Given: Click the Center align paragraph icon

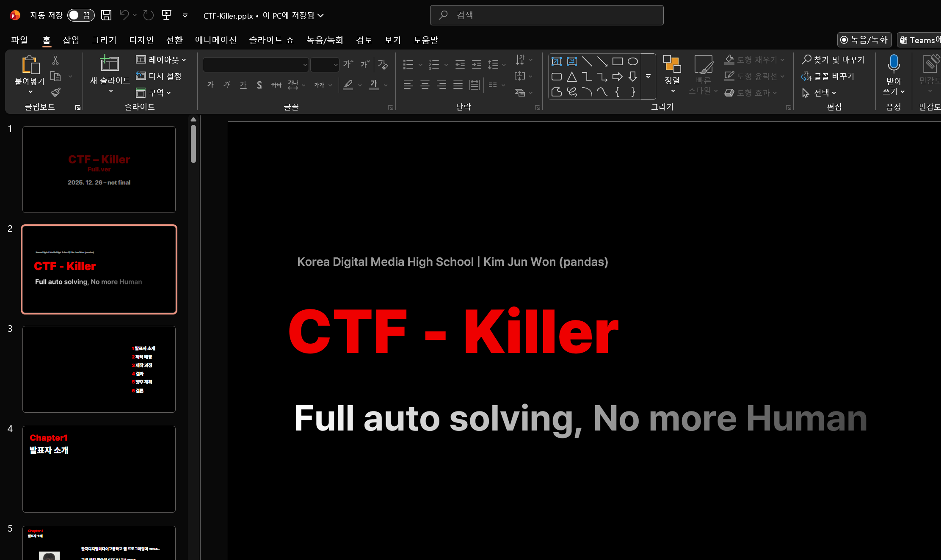Looking at the screenshot, I should [x=425, y=85].
